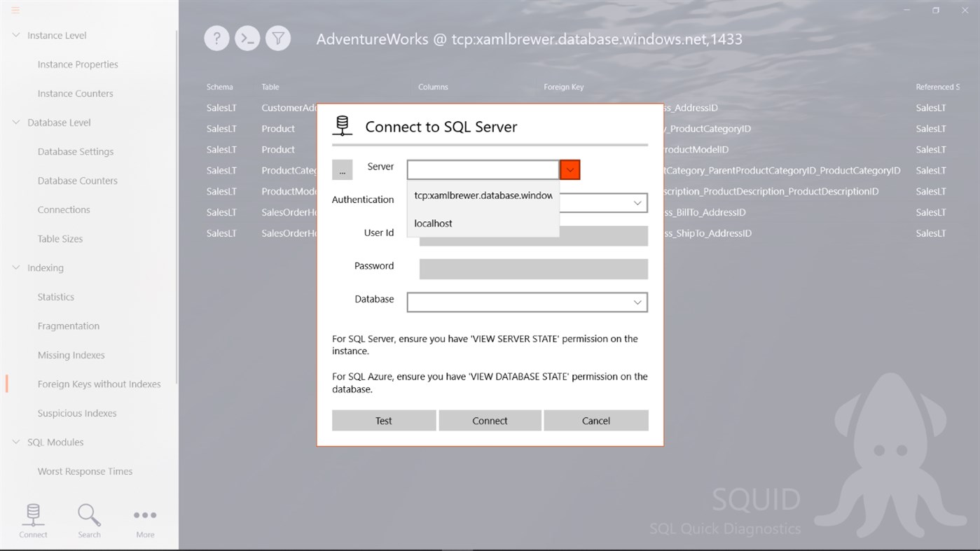The height and width of the screenshot is (551, 980).
Task: Click the Connect button in dialog
Action: pyautogui.click(x=490, y=420)
